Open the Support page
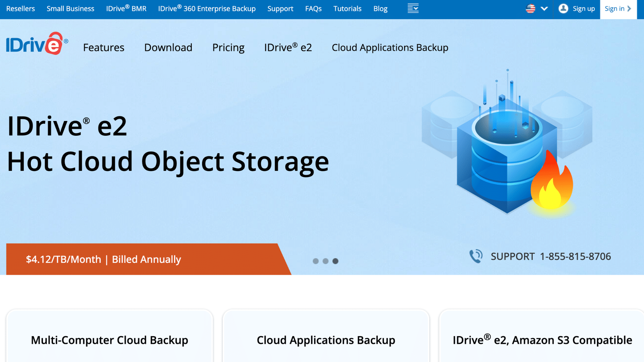This screenshot has width=644, height=362. pos(280,9)
